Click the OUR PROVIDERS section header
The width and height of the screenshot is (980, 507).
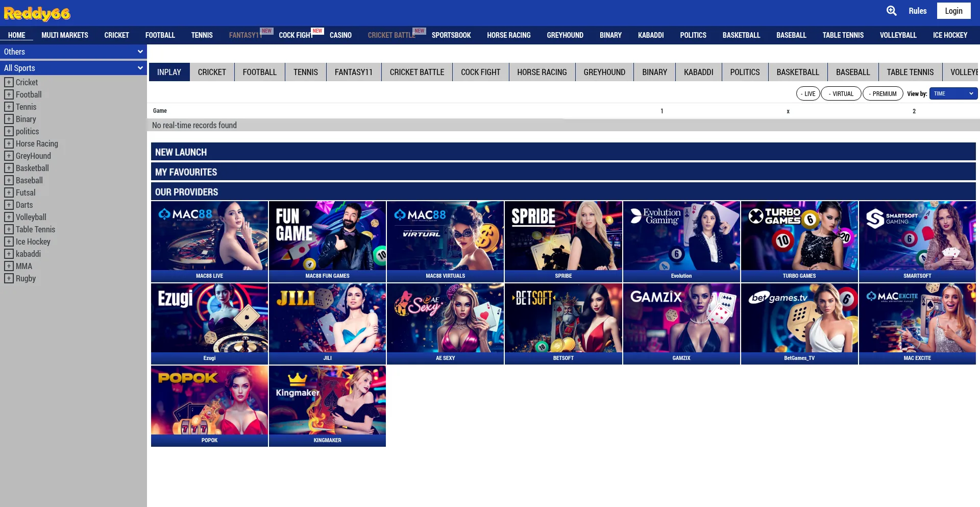point(563,192)
